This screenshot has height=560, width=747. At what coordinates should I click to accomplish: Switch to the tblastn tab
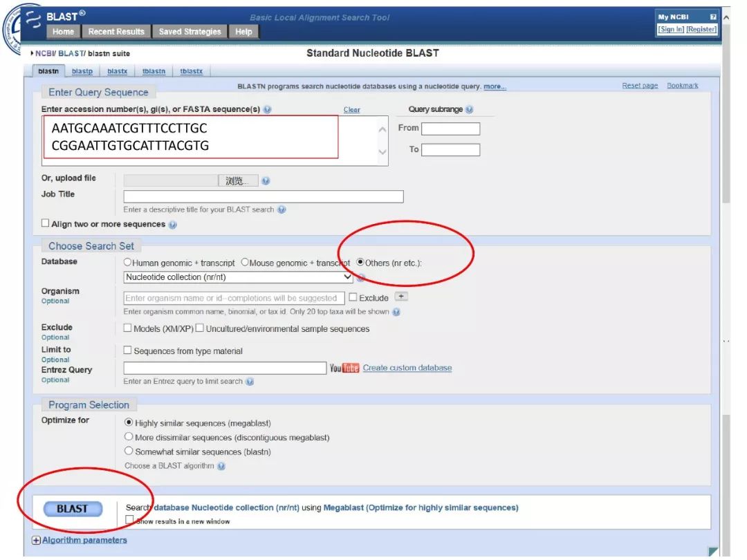(x=154, y=71)
